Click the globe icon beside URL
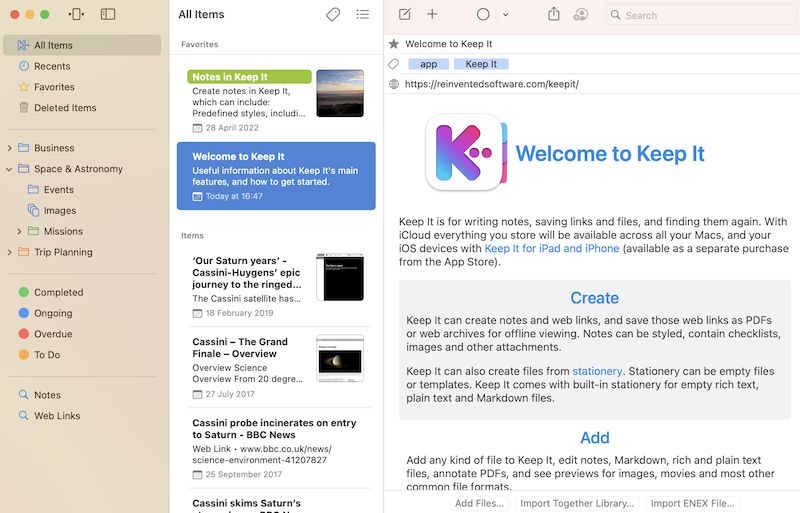Screen dimensions: 800x513 [x=394, y=84]
